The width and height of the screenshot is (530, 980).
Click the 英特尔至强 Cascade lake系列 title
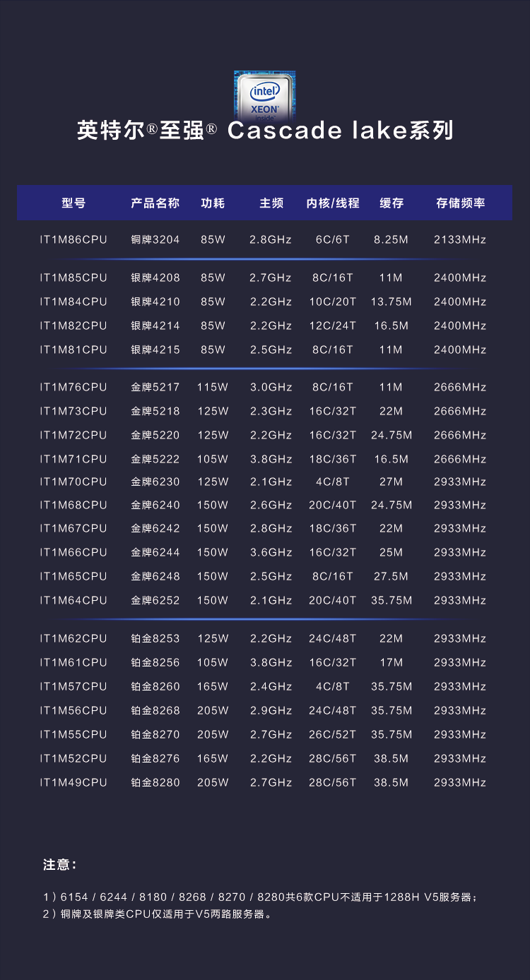point(265,131)
